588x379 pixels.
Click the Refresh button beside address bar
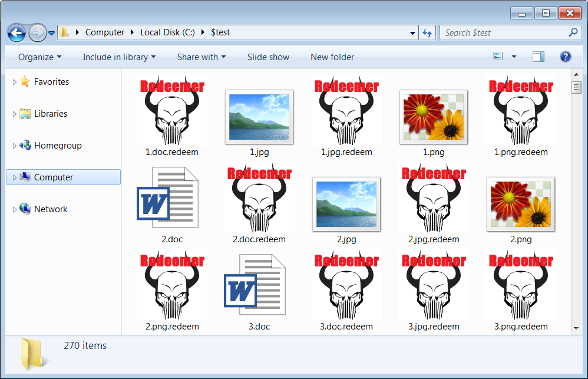coord(427,32)
